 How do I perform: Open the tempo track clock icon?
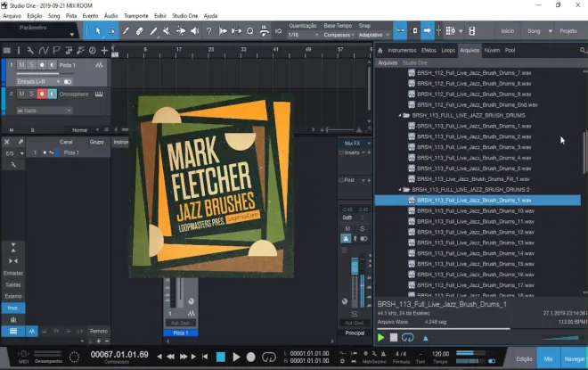pyautogui.click(x=93, y=50)
